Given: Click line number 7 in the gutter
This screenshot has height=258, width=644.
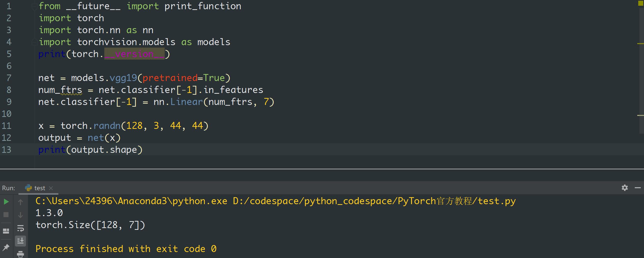Looking at the screenshot, I should point(9,78).
